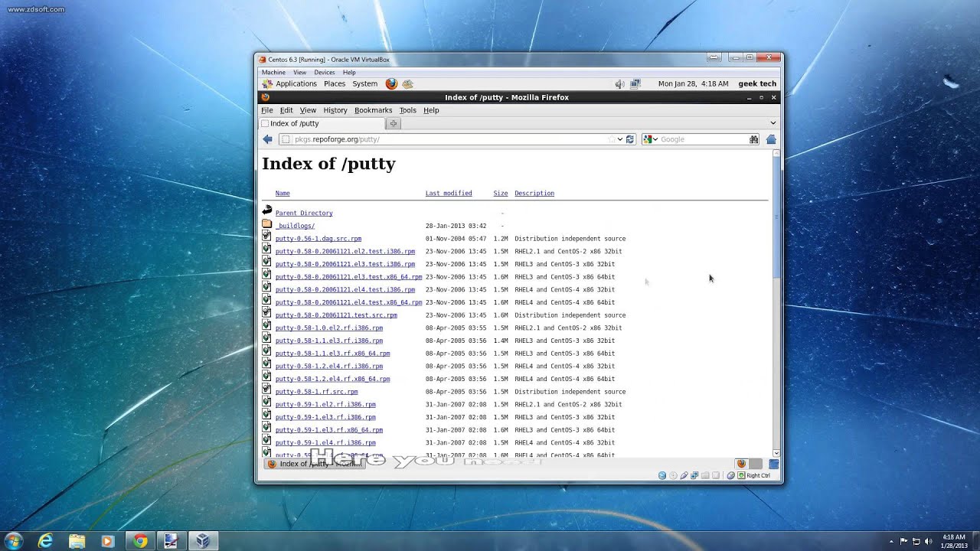Click the network connection icon in GNOME panel

(x=635, y=84)
